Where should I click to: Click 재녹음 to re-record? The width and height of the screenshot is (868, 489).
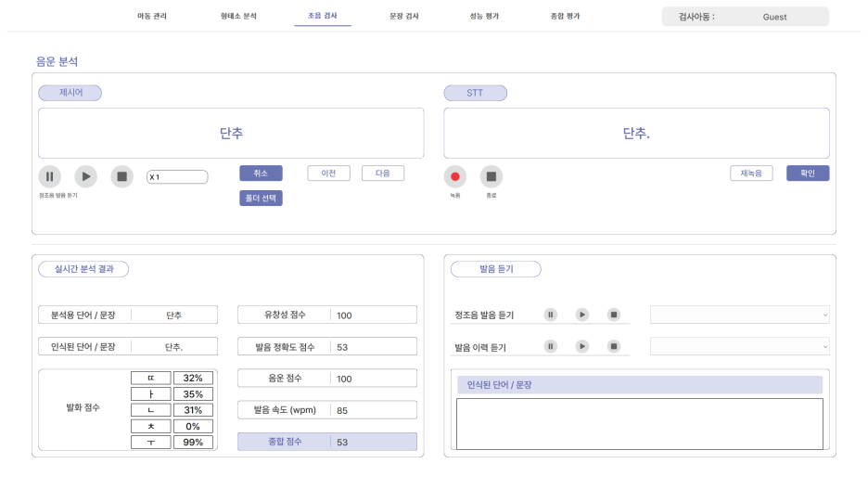click(x=751, y=174)
